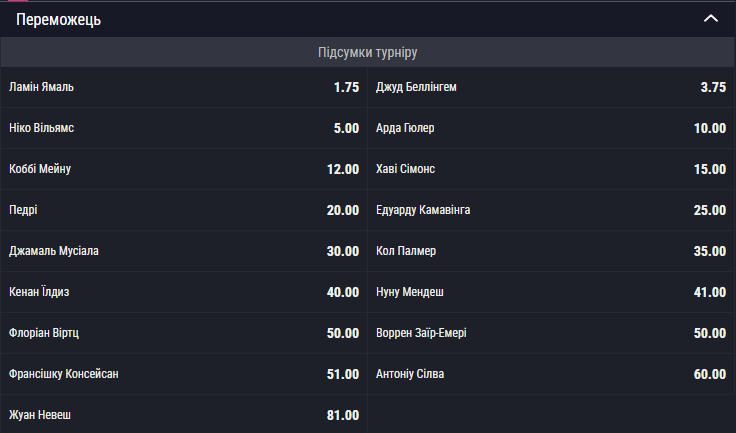This screenshot has height=433, width=736.
Task: Bet on Воррен Заїр-Емері at 50.00
Action: point(551,333)
